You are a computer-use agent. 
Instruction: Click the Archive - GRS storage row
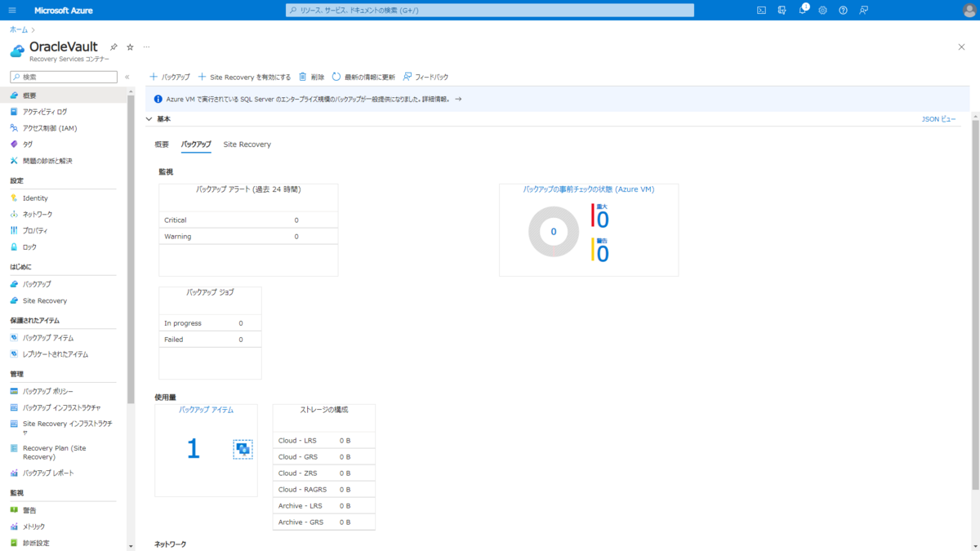324,522
